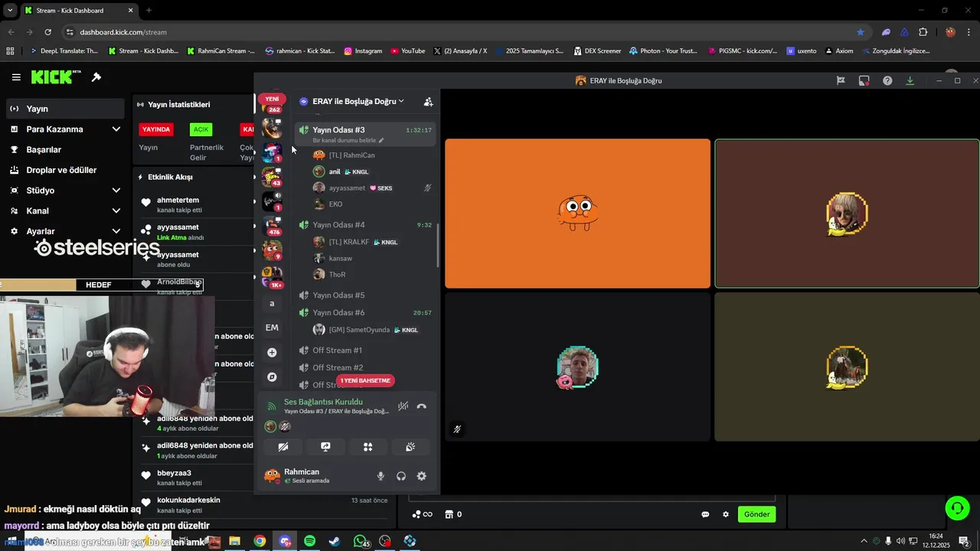
Task: Click the address bar URL
Action: pos(123,32)
